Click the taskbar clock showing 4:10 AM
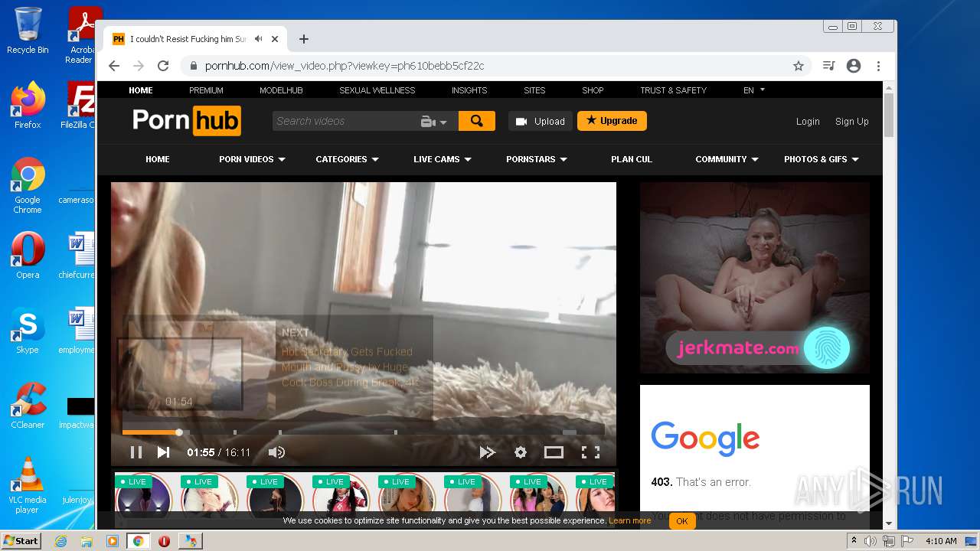The width and height of the screenshot is (980, 551). pyautogui.click(x=941, y=541)
